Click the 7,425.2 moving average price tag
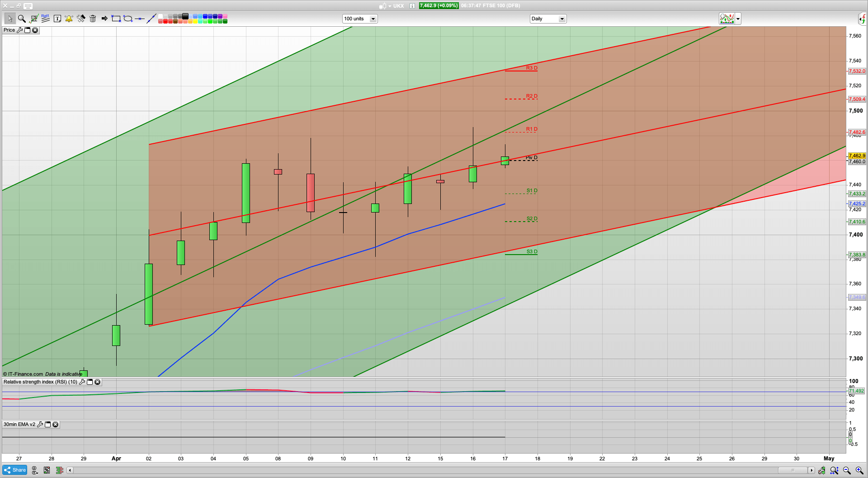 (x=857, y=204)
